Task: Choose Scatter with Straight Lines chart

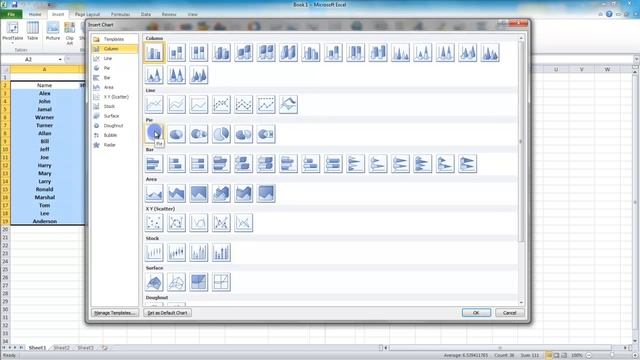Action: tap(244, 223)
